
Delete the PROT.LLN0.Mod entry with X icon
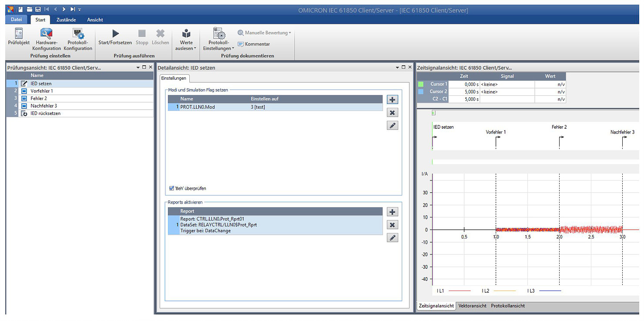[x=392, y=113]
